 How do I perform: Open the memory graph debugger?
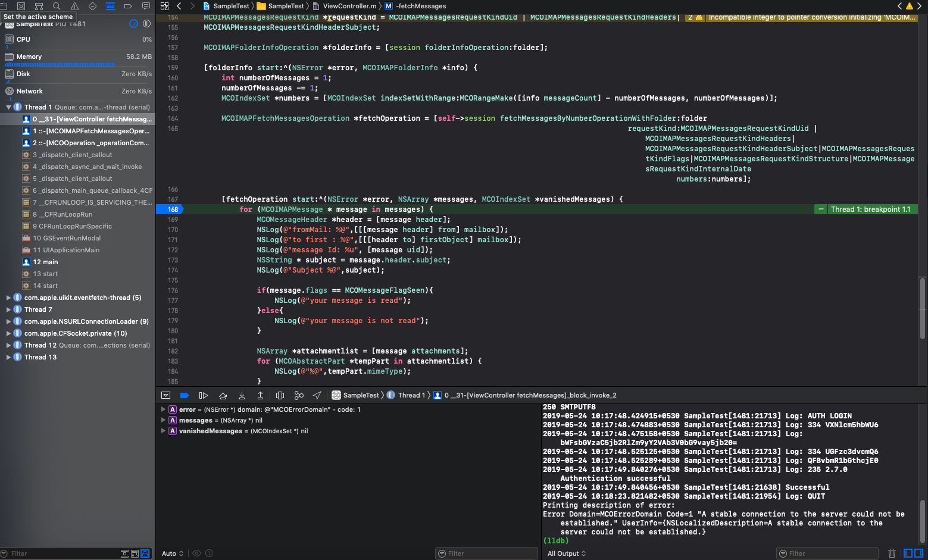(x=299, y=395)
